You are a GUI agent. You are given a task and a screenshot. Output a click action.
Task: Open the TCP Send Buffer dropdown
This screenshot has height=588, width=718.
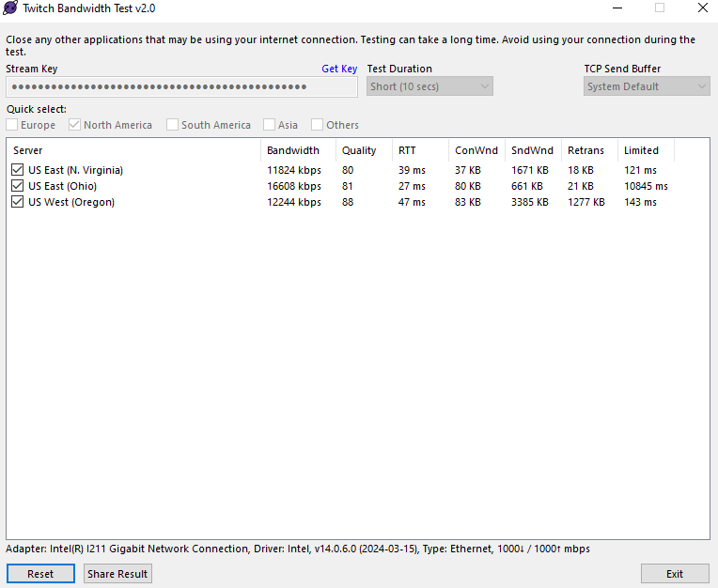pyautogui.click(x=647, y=86)
